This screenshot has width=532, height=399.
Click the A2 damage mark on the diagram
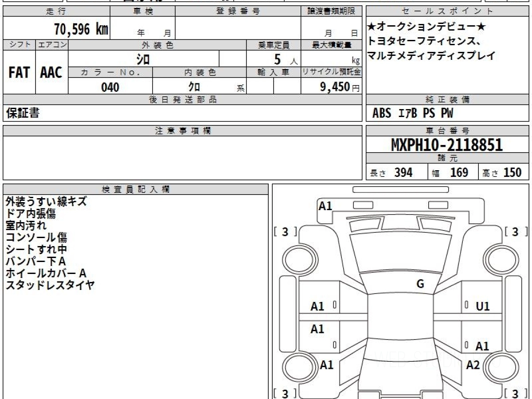pos(473,365)
